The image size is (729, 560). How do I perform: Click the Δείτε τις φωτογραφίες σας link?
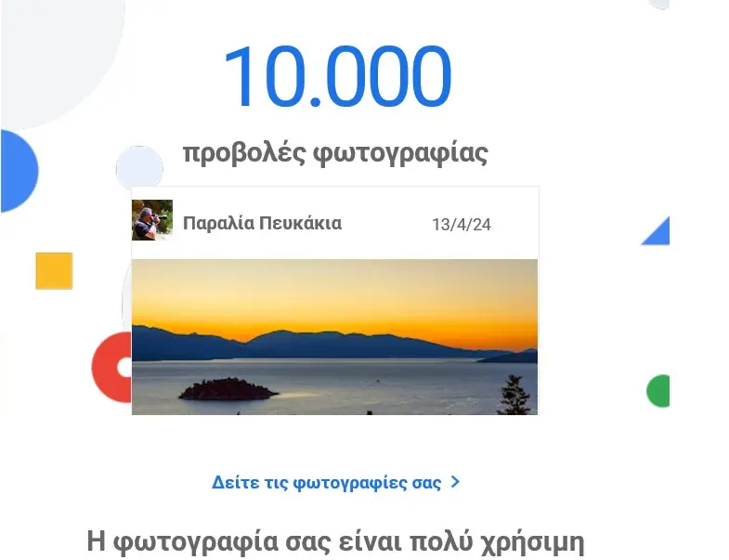(x=326, y=482)
